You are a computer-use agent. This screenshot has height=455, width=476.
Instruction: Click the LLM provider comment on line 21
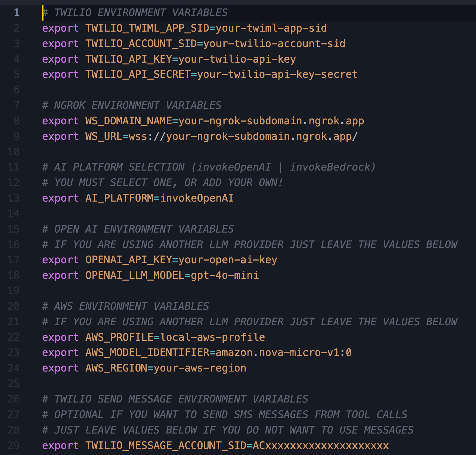click(250, 322)
